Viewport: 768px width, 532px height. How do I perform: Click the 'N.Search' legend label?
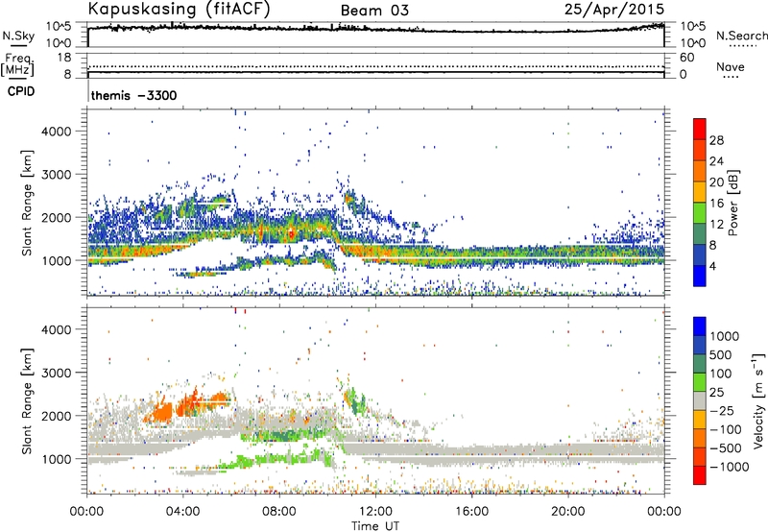(741, 36)
